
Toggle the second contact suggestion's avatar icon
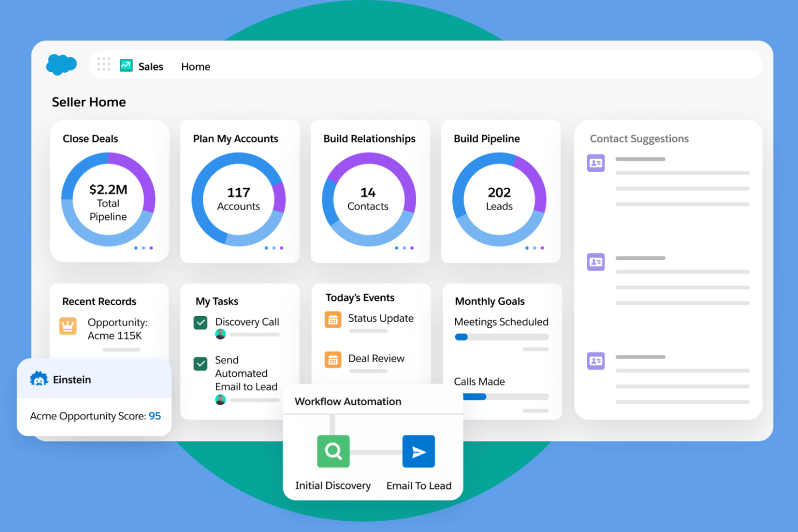[596, 262]
